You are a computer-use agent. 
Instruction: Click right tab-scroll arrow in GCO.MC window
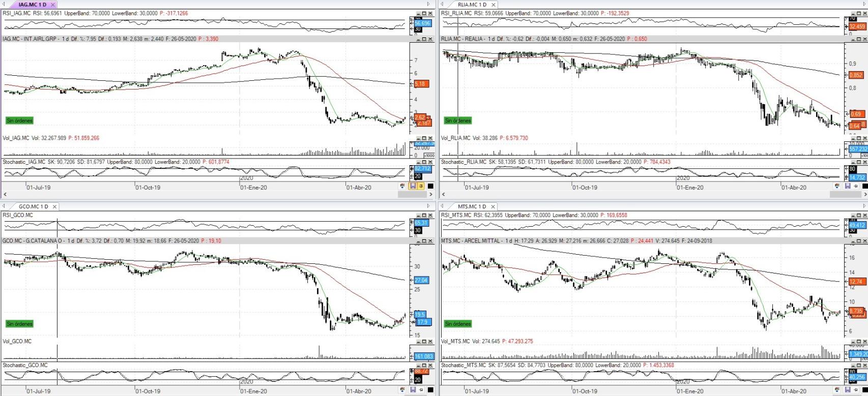[x=428, y=206]
